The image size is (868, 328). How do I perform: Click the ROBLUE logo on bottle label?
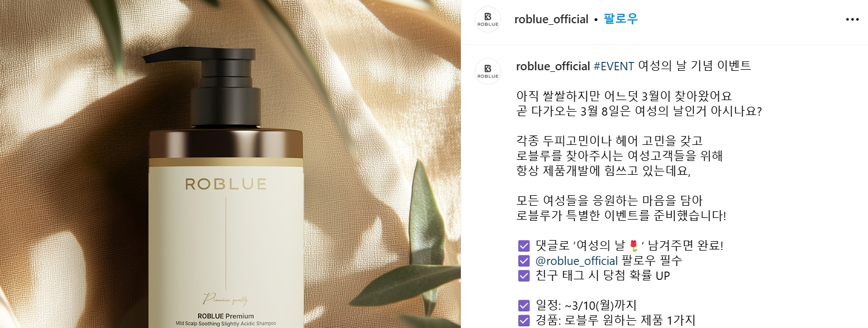(x=226, y=184)
